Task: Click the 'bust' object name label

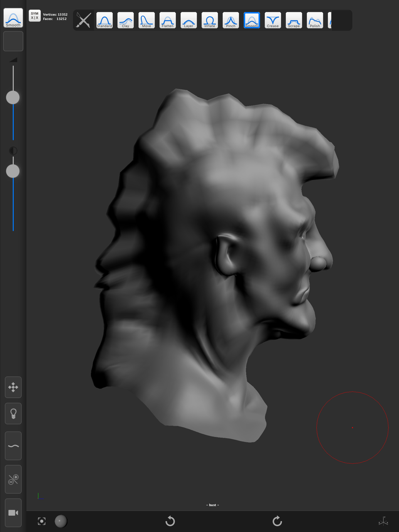Action: 212,505
